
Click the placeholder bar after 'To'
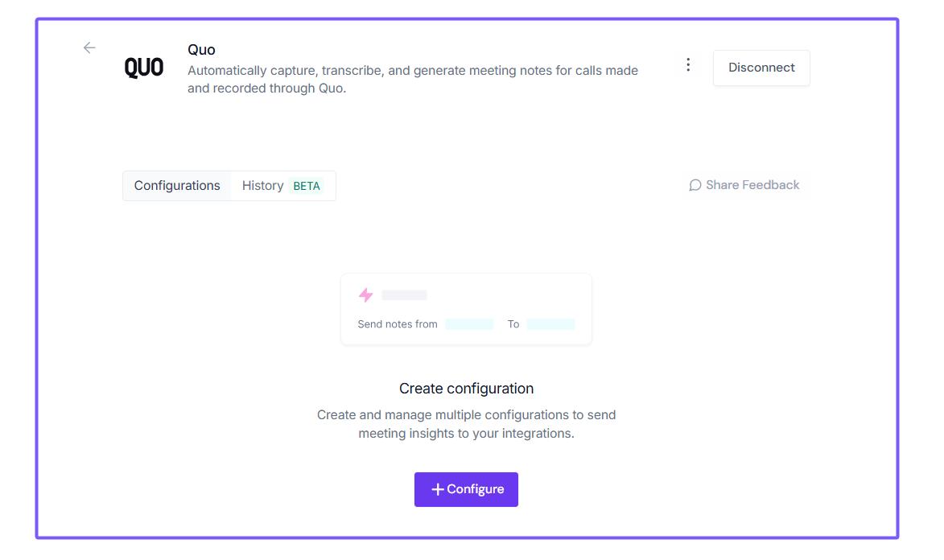550,324
